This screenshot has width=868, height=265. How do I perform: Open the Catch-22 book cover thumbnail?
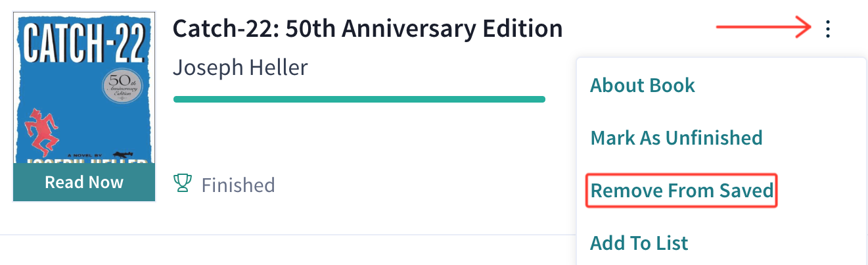[x=84, y=106]
